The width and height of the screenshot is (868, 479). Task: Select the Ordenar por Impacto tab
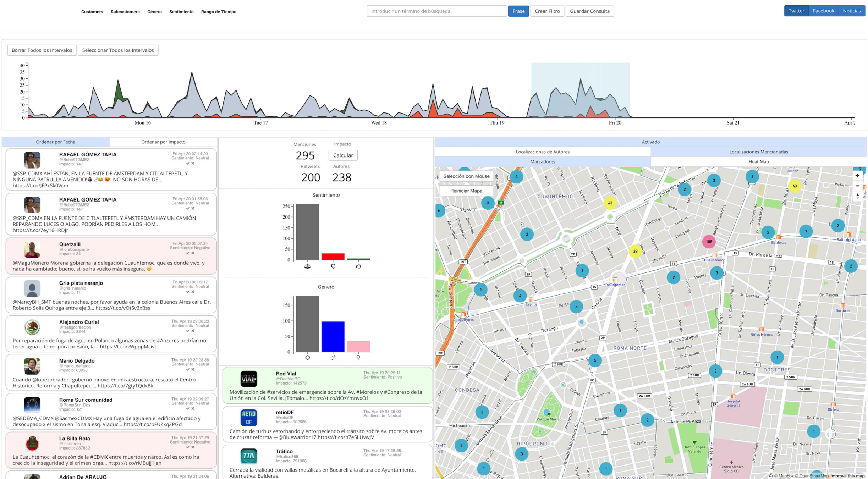click(163, 142)
